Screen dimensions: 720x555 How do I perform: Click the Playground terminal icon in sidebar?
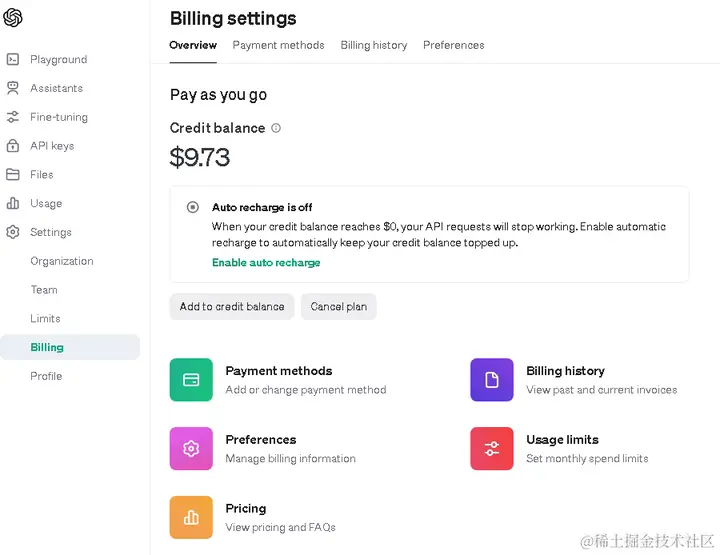[13, 59]
